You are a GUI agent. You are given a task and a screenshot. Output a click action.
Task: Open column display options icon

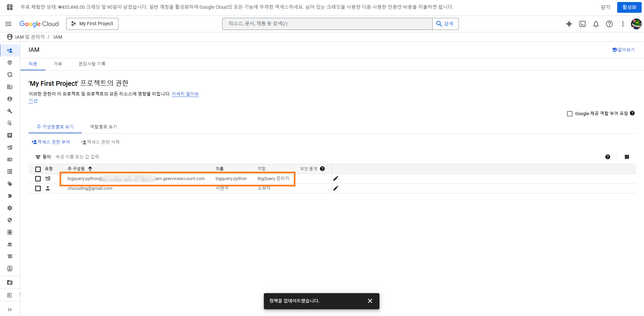click(x=627, y=157)
